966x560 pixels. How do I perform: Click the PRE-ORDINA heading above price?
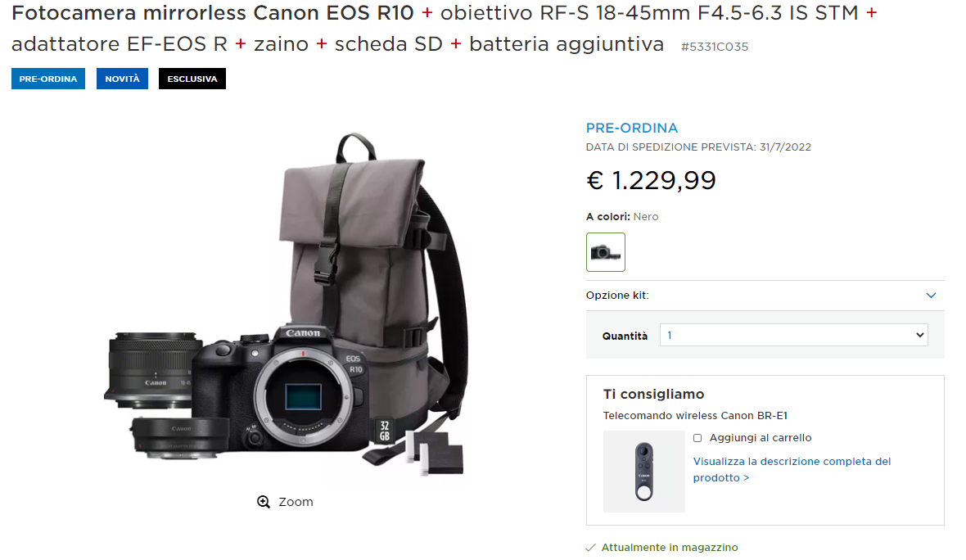[x=631, y=129]
